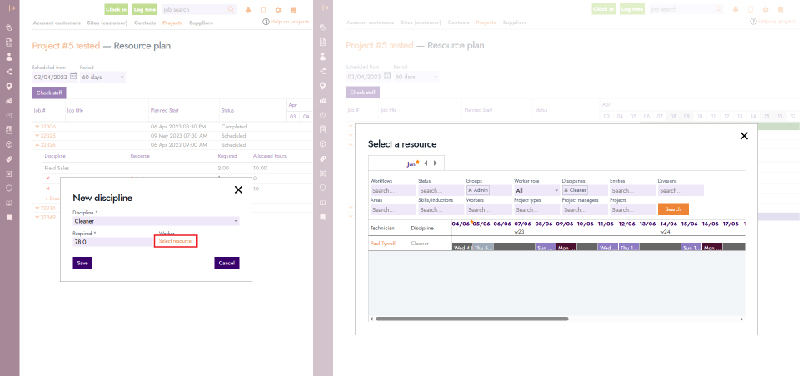
Task: Remove Admin tag from Groups filter
Action: (x=470, y=190)
